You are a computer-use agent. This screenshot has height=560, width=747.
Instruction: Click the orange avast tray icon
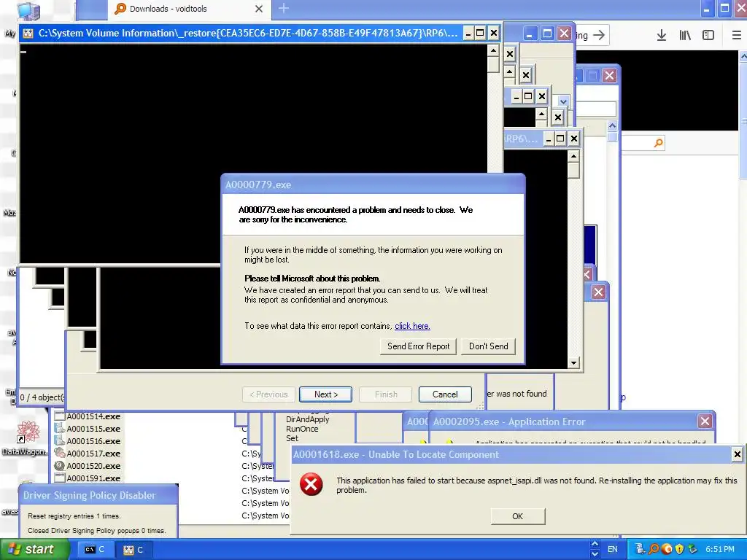pyautogui.click(x=667, y=549)
